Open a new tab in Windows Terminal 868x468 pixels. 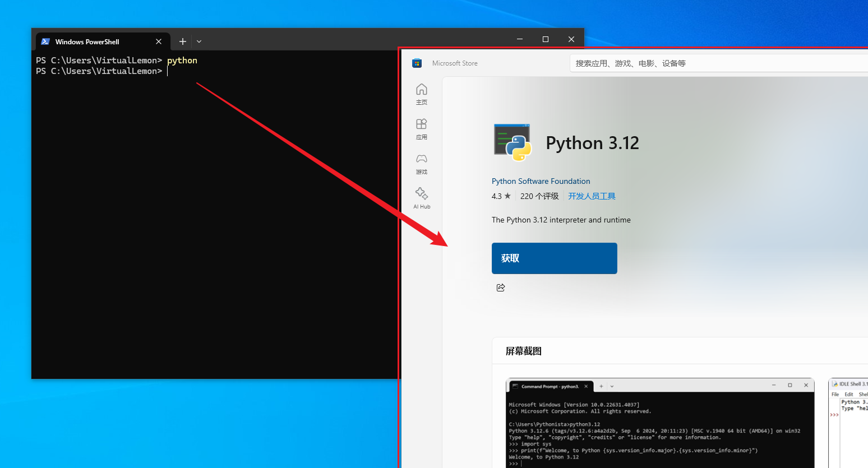click(182, 41)
